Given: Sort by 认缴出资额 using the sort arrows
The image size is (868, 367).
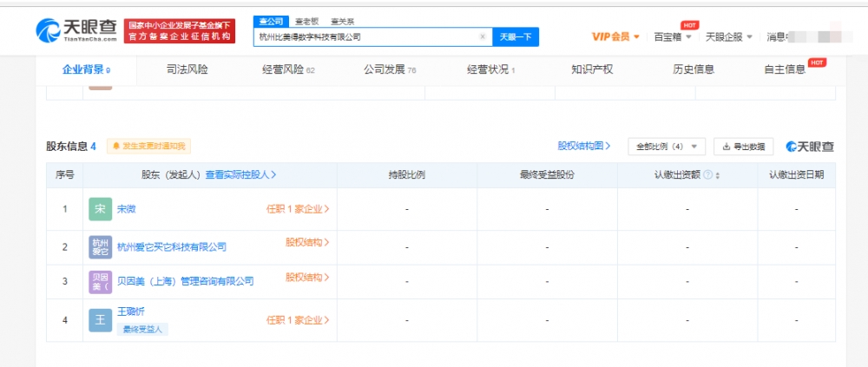Looking at the screenshot, I should pos(718,175).
